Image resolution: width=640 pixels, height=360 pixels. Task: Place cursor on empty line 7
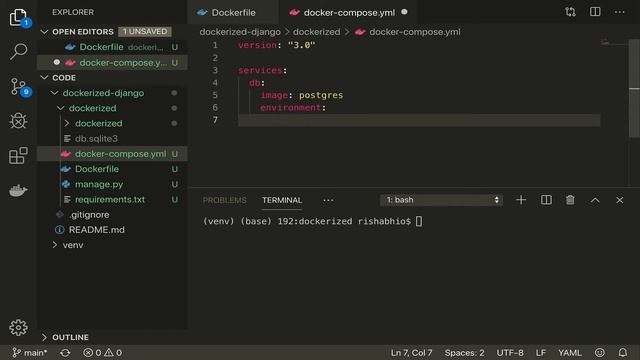[x=419, y=120]
